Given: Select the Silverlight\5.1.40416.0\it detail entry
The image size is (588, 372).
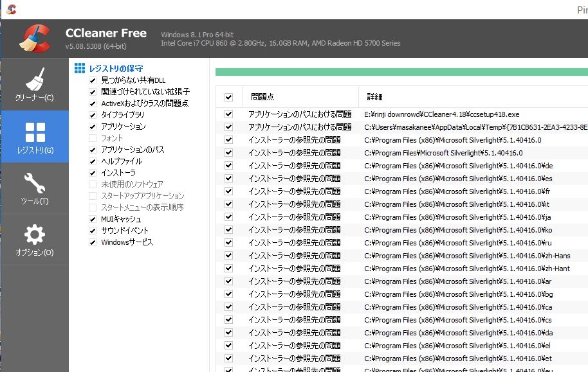Looking at the screenshot, I should pyautogui.click(x=457, y=204).
